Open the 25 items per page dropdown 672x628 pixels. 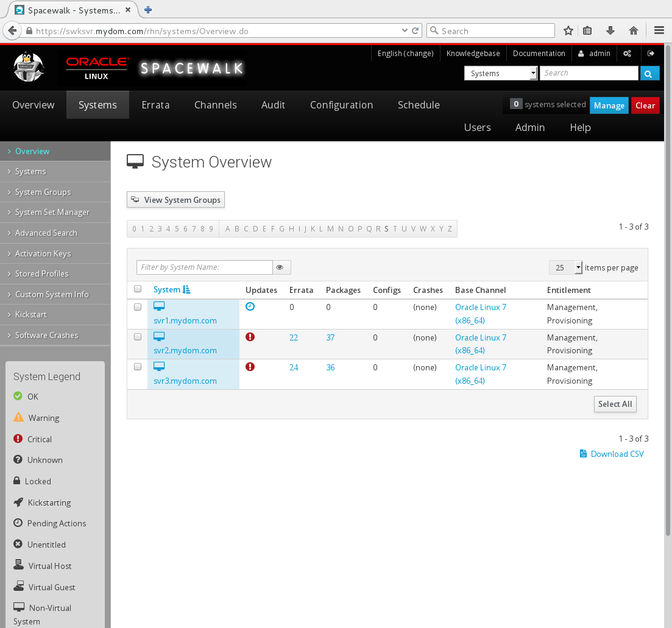565,267
